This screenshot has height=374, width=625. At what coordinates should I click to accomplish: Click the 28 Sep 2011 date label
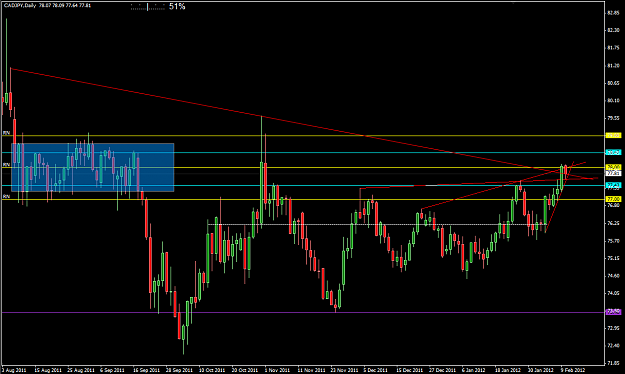click(179, 370)
